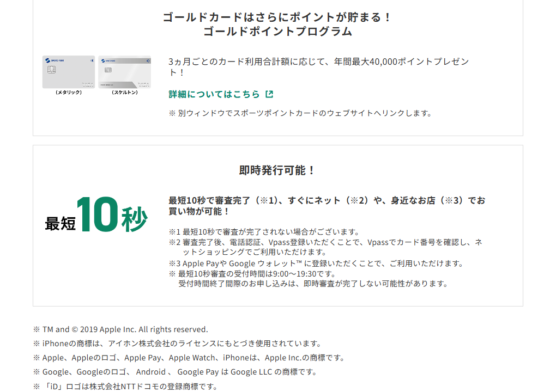Click the メタリック gold card image
556x392 pixels.
[x=69, y=72]
